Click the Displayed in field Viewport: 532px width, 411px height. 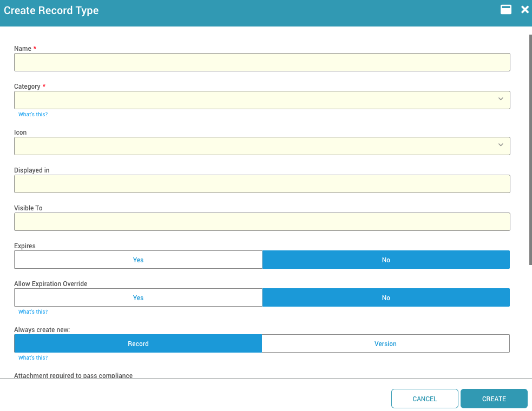pos(262,184)
